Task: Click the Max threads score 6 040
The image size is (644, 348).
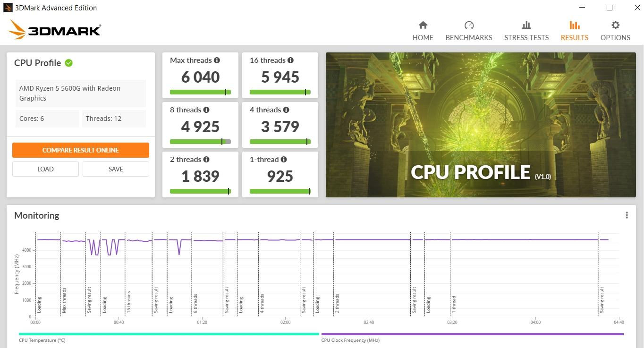Action: click(201, 77)
